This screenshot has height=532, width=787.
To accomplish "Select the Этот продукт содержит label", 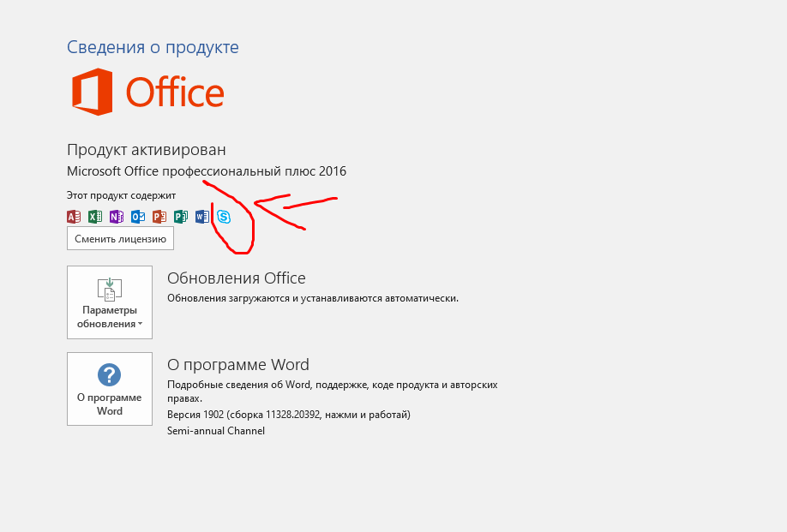I will (121, 195).
